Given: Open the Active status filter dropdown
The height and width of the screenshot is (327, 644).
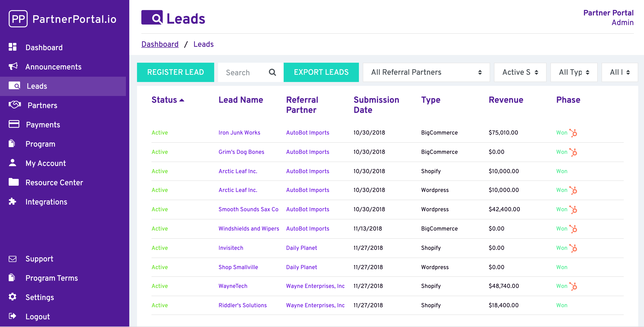Looking at the screenshot, I should point(520,72).
